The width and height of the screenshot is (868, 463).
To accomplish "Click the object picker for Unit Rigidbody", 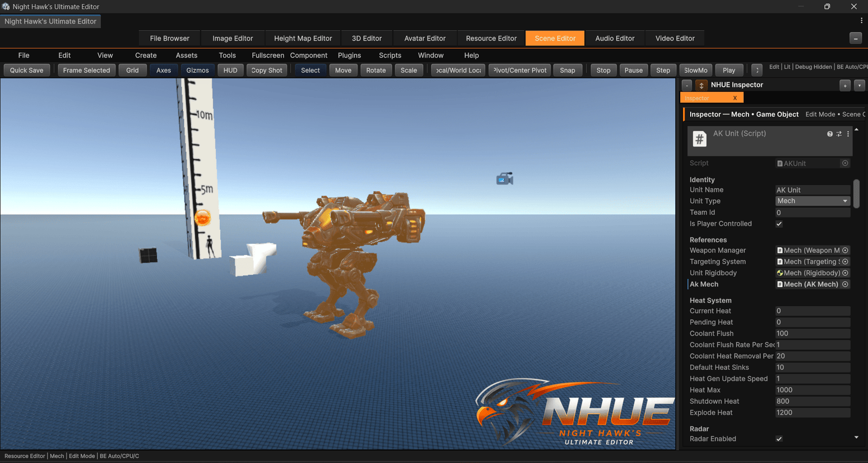I will 845,273.
